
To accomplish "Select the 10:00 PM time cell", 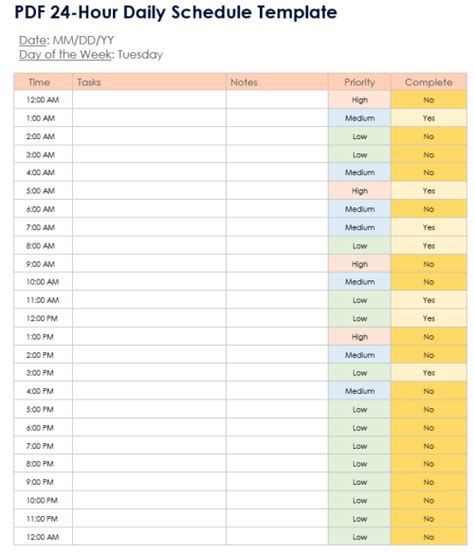I will pos(43,500).
